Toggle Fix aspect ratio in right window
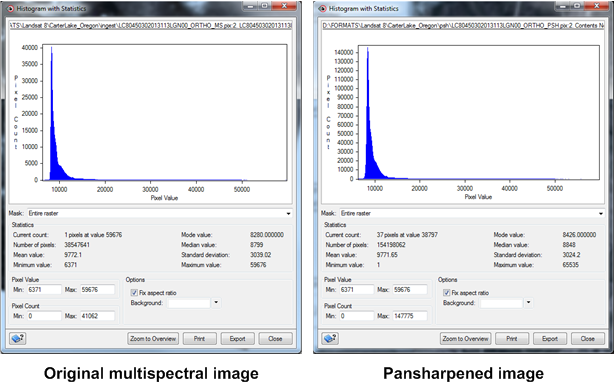Viewport: 615px width, 387px height. click(x=446, y=293)
